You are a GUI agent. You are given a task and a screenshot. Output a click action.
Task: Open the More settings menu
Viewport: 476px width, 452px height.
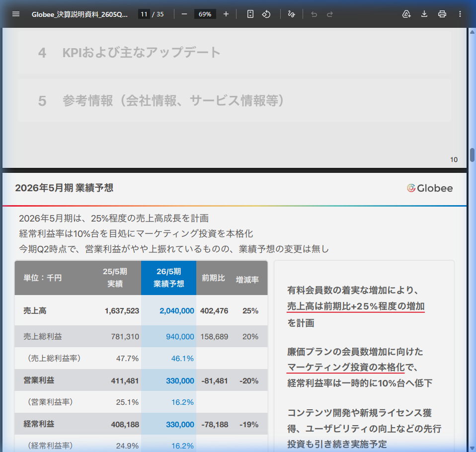point(460,14)
